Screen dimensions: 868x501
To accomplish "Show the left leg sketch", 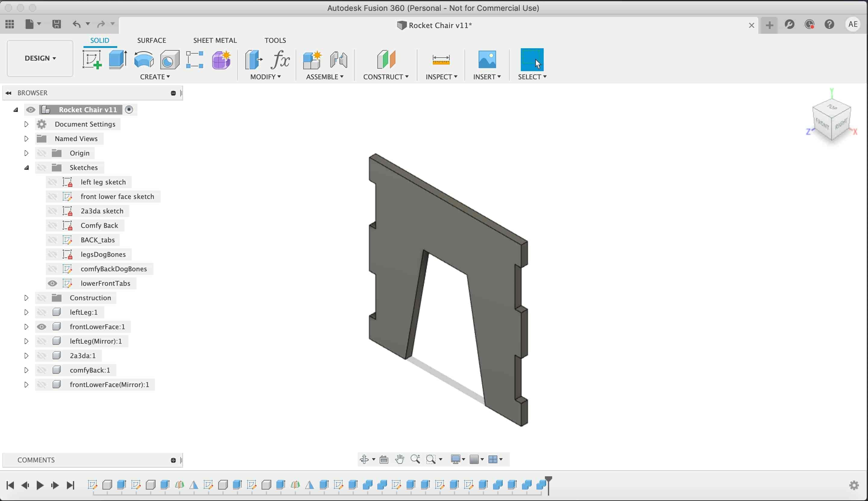I will coord(52,182).
